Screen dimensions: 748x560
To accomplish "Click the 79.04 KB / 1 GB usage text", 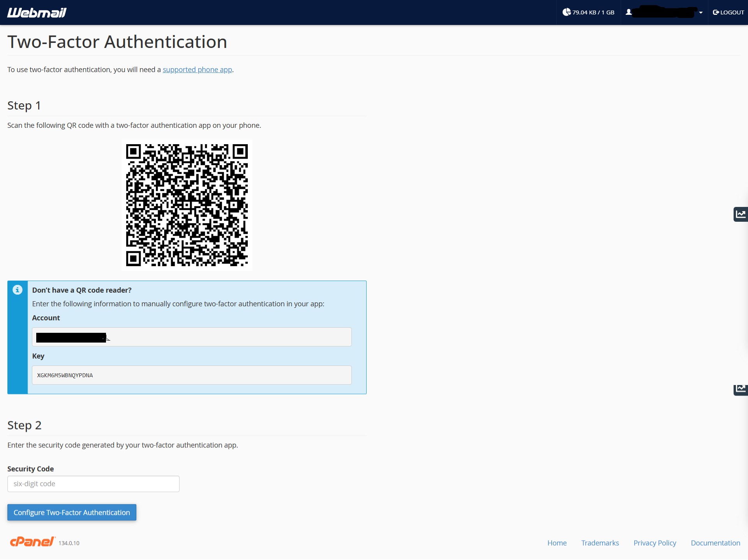I will point(593,12).
